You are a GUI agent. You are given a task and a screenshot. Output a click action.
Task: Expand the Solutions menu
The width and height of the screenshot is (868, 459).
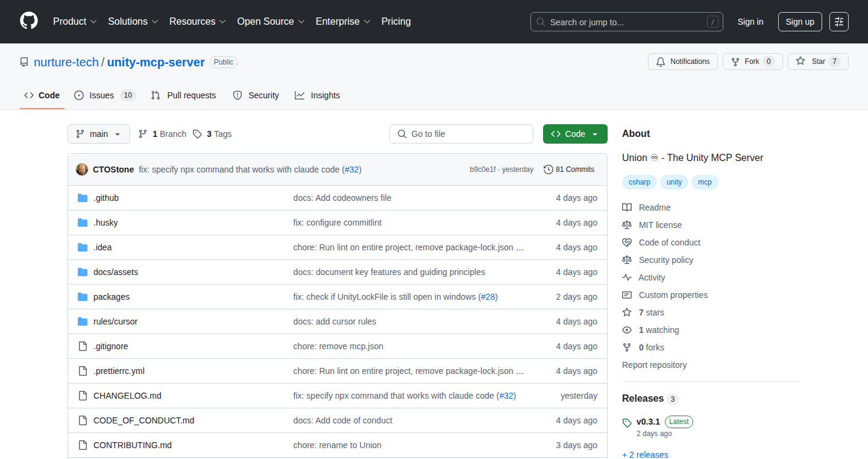point(133,21)
